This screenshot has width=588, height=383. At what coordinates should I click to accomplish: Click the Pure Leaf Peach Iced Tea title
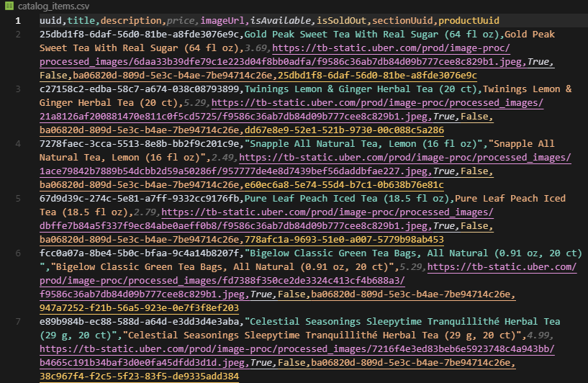point(347,199)
